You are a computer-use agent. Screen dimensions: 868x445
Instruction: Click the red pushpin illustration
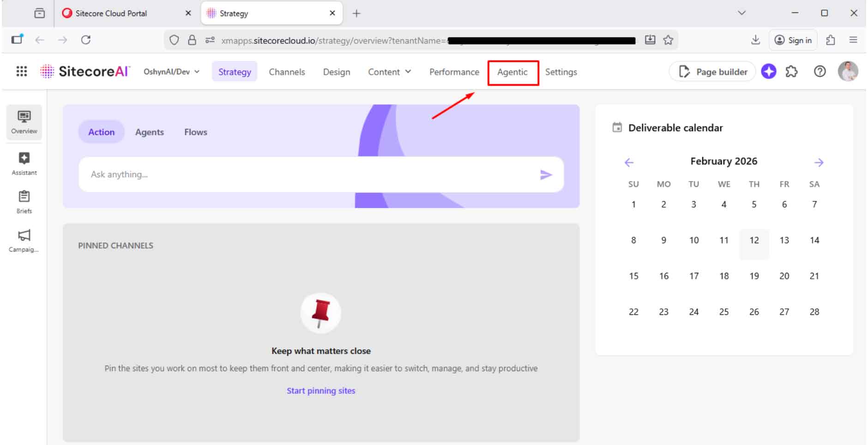point(321,313)
